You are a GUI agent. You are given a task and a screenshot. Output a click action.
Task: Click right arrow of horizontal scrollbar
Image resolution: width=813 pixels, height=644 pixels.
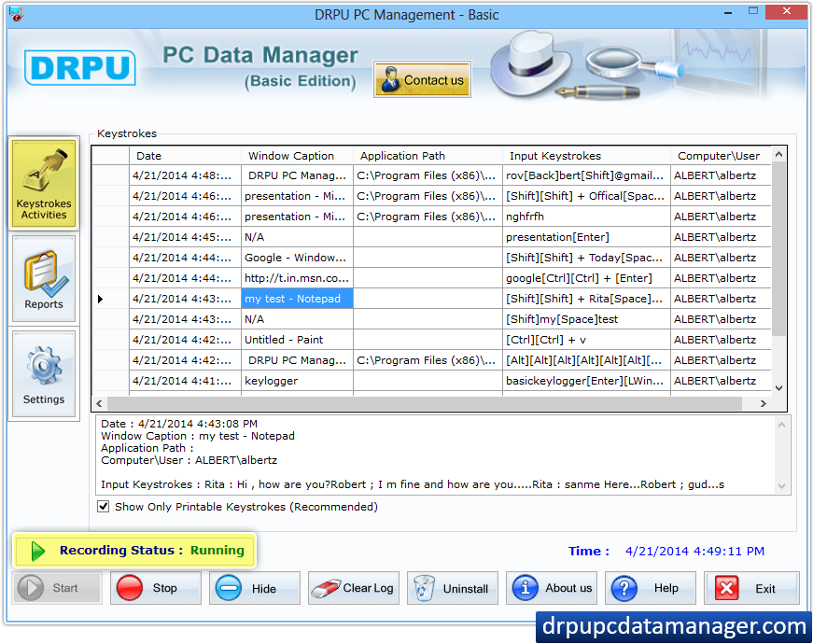coord(764,403)
